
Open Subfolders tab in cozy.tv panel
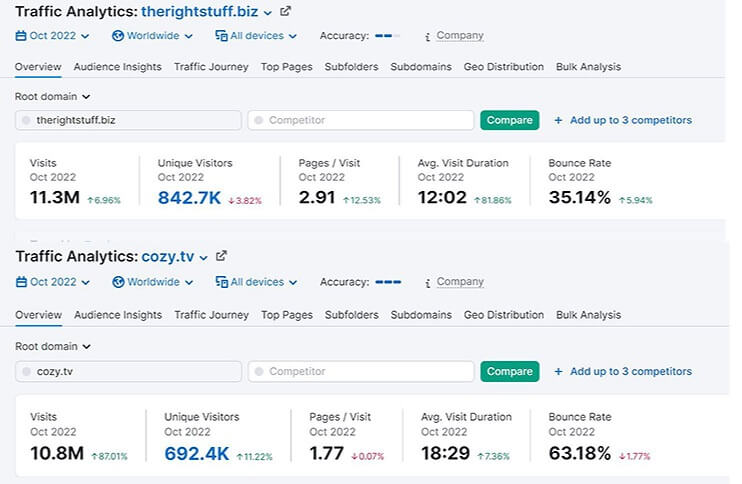(x=352, y=315)
